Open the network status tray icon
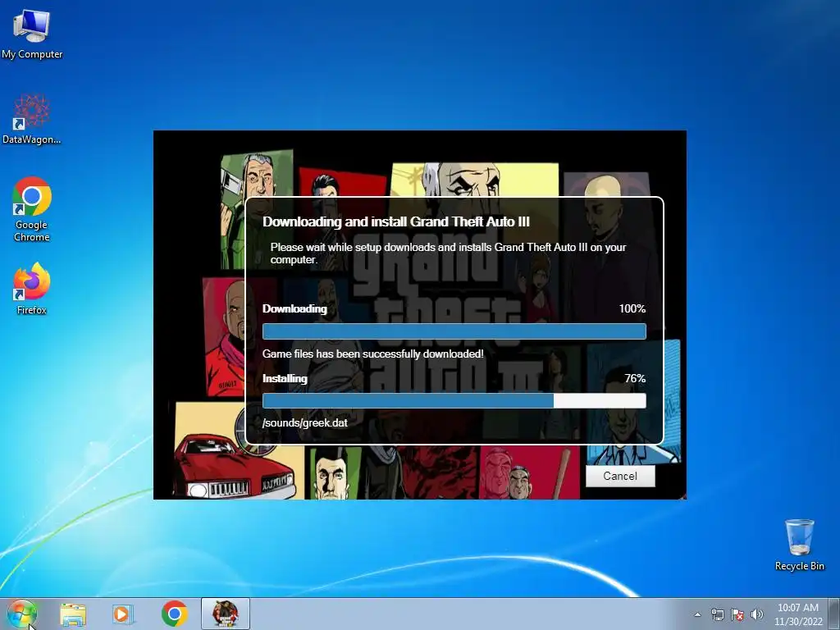Image resolution: width=840 pixels, height=630 pixels. pyautogui.click(x=717, y=614)
